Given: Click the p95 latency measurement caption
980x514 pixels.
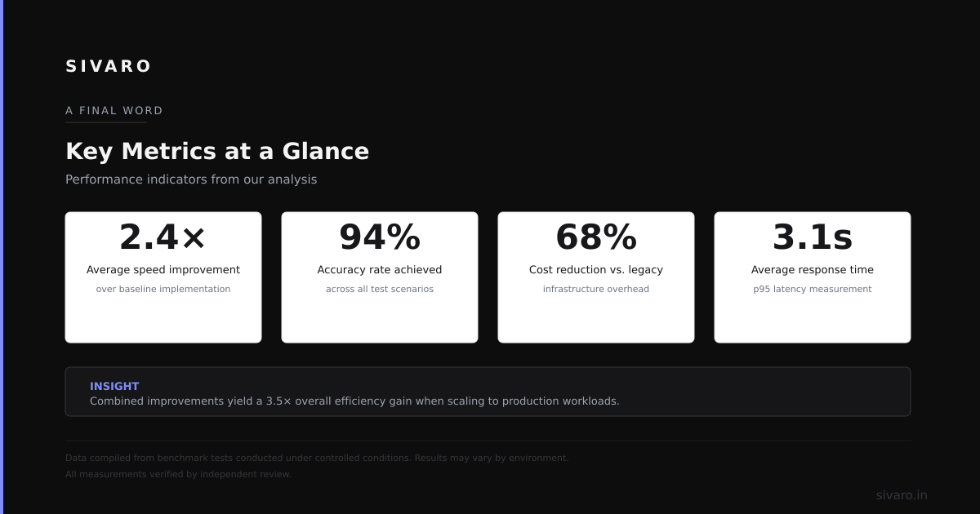Looking at the screenshot, I should pos(813,289).
